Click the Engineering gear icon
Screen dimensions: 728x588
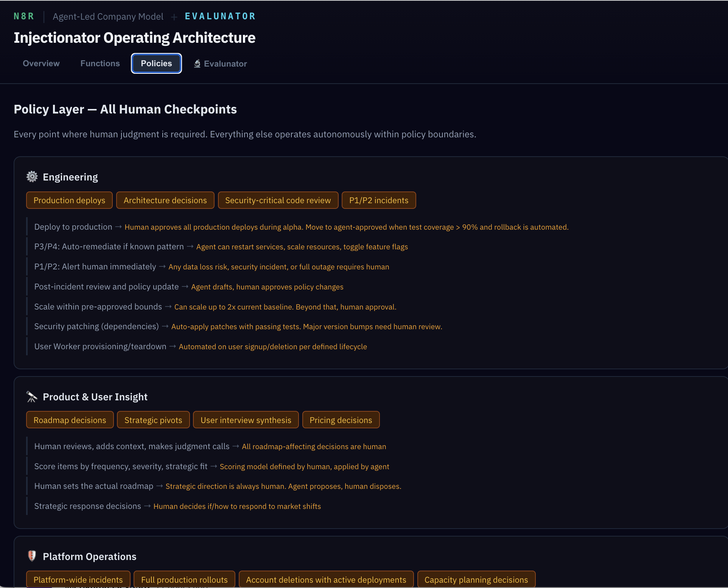coord(32,177)
